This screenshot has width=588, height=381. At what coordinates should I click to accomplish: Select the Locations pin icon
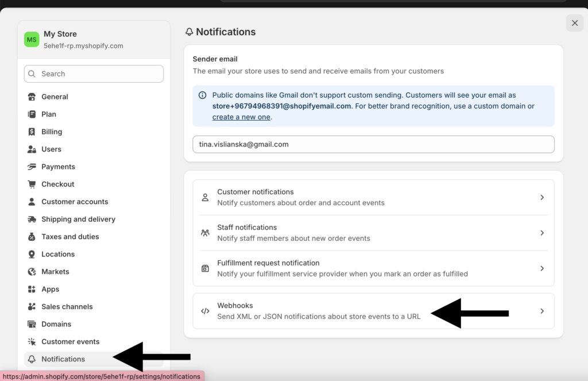click(x=32, y=255)
